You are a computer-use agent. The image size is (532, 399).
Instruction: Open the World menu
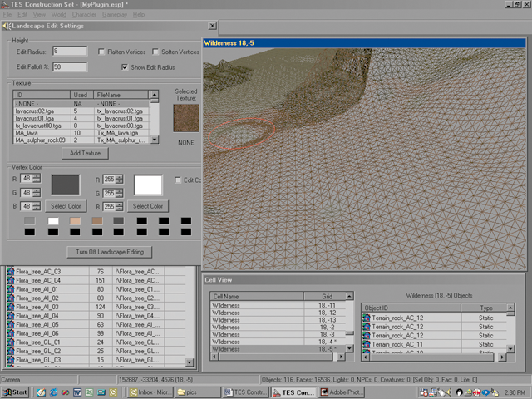[x=59, y=15]
